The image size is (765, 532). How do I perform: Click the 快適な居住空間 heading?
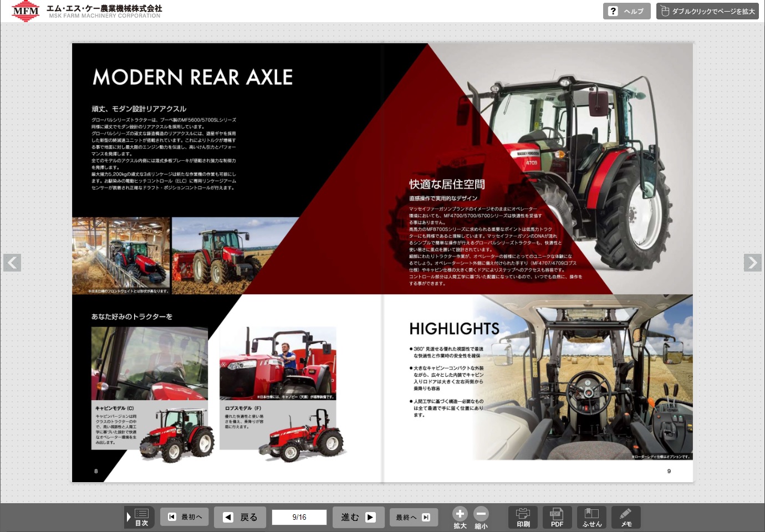point(447,184)
